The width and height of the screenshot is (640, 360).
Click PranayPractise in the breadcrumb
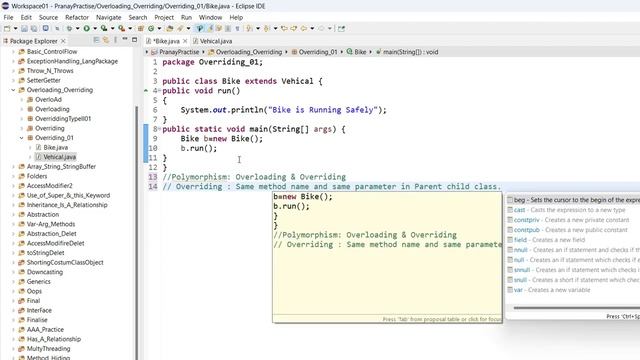click(179, 52)
